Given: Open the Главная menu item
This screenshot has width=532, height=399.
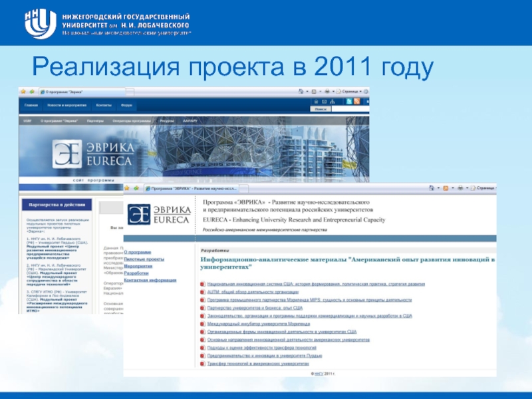Looking at the screenshot, I should coord(31,105).
